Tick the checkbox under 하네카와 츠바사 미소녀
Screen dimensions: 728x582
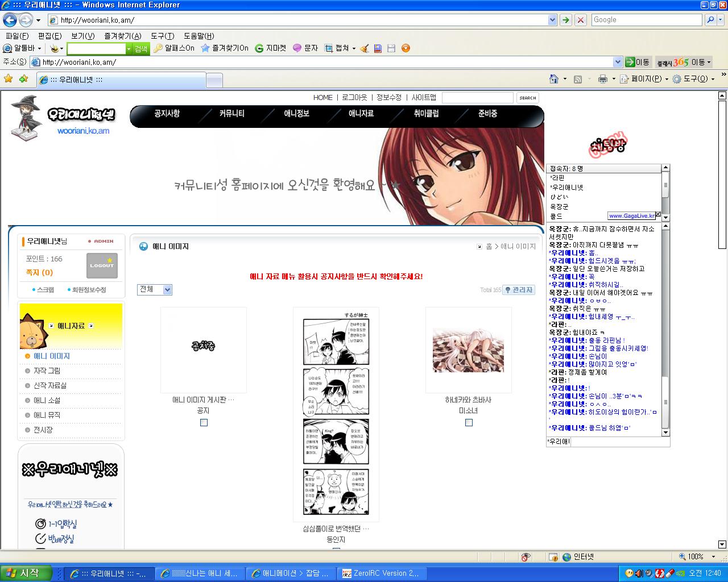(469, 422)
